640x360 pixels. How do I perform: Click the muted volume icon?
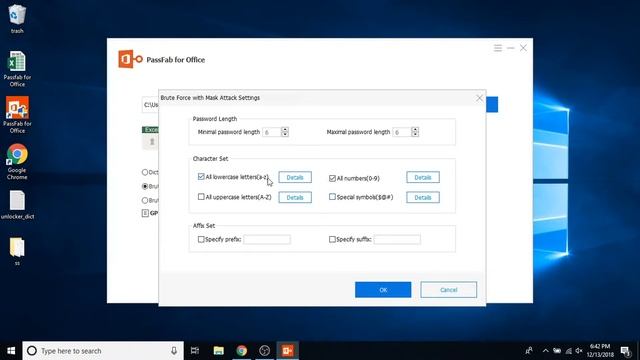(579, 351)
